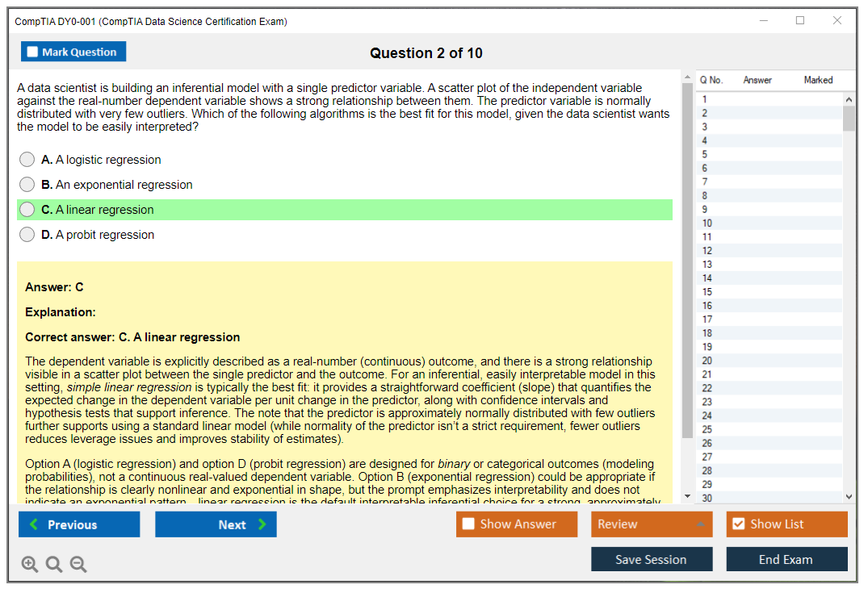This screenshot has height=593, width=868.
Task: Select option A, a logistic regression
Action: [27, 160]
